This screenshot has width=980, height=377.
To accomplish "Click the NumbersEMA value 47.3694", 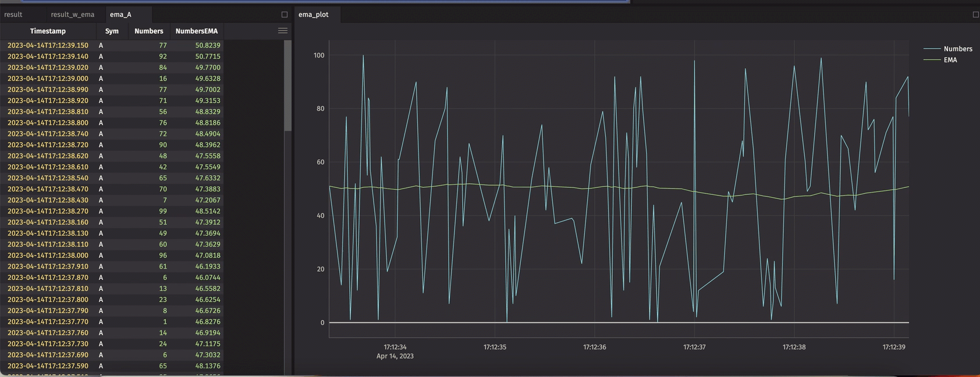I will coord(208,233).
